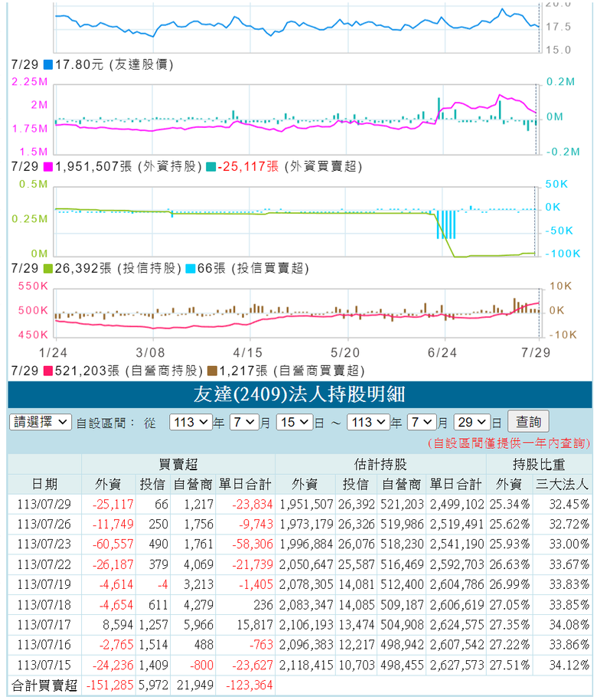Click the brown 自營商買賣超 legend swatch
Viewport: 597px width, 700px height.
tap(212, 371)
